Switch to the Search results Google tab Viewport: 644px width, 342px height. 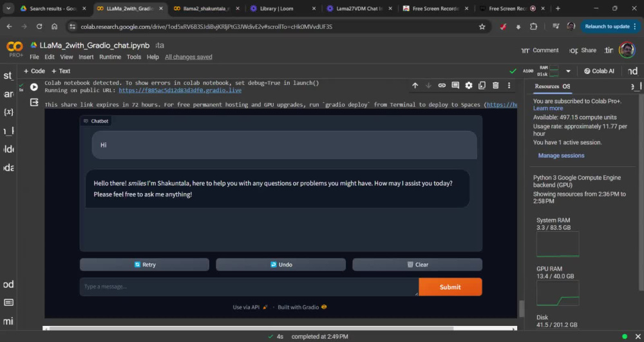pyautogui.click(x=53, y=8)
